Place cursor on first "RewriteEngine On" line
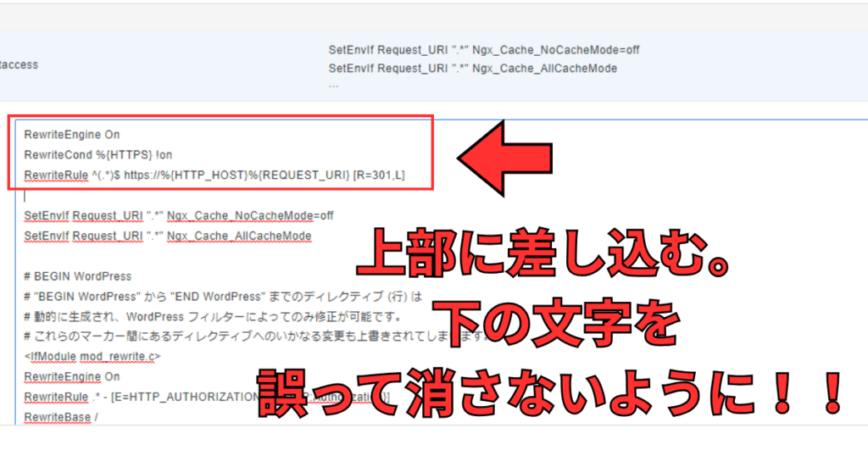This screenshot has width=868, height=456. [x=72, y=134]
